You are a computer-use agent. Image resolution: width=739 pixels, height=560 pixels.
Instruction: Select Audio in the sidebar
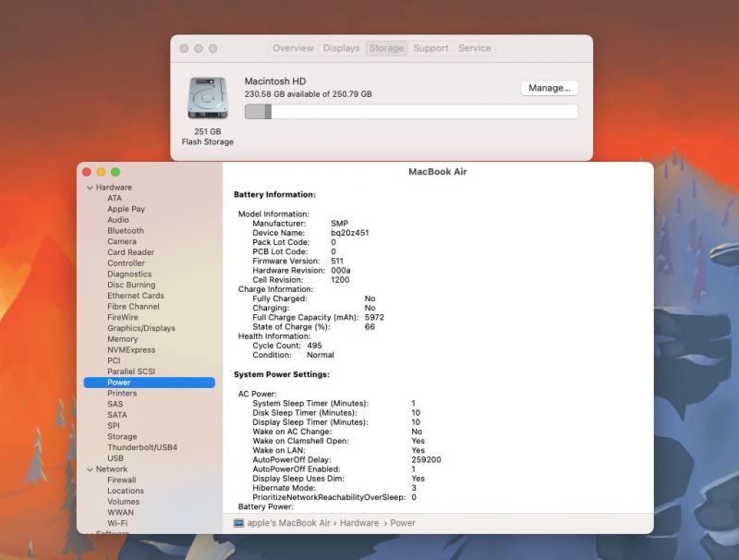point(118,220)
